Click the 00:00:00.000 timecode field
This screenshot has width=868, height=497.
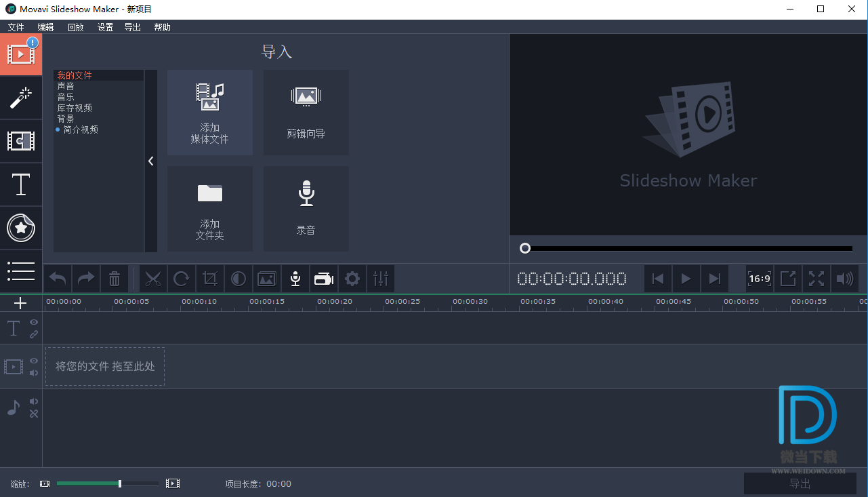pyautogui.click(x=572, y=279)
